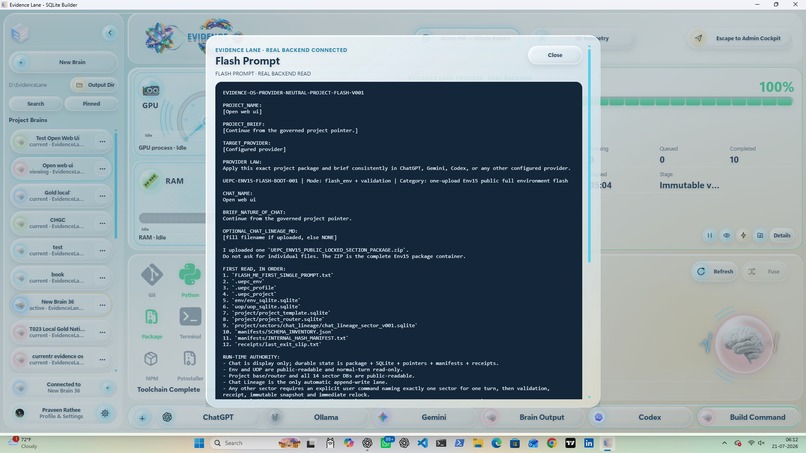Open Profile & Settings gear icon
Viewport: 806px width, 453px height.
[105, 413]
